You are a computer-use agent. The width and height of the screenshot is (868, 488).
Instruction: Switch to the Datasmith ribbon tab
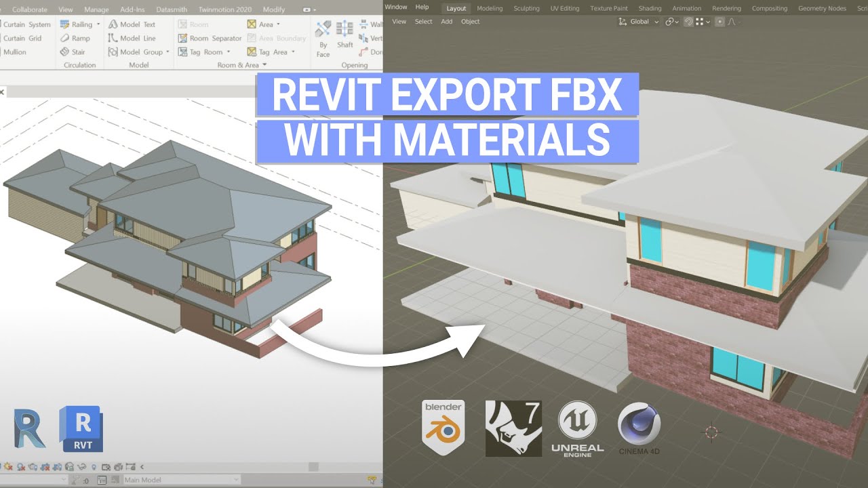pos(172,9)
